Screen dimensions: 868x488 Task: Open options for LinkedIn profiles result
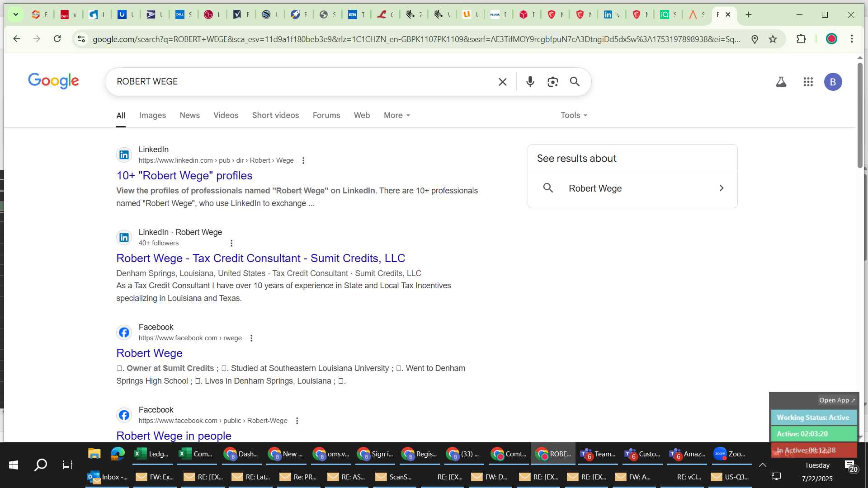pyautogui.click(x=303, y=160)
